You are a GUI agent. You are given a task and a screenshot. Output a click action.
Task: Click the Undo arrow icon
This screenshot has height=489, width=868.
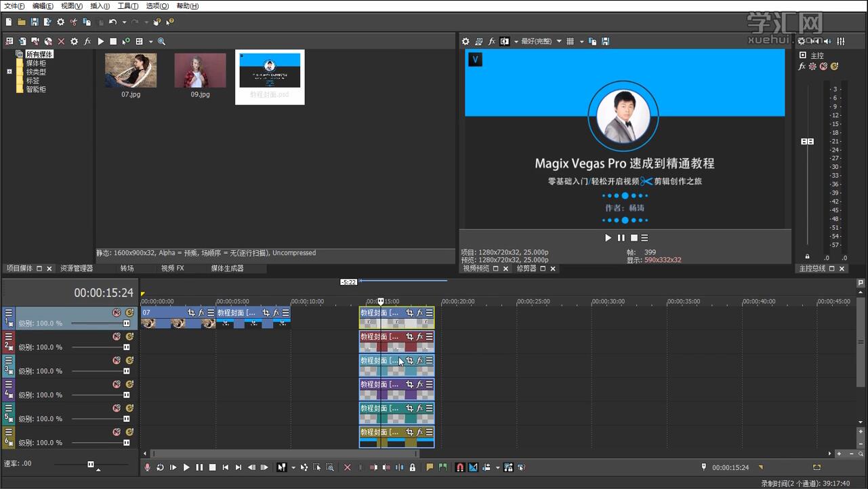pos(113,22)
